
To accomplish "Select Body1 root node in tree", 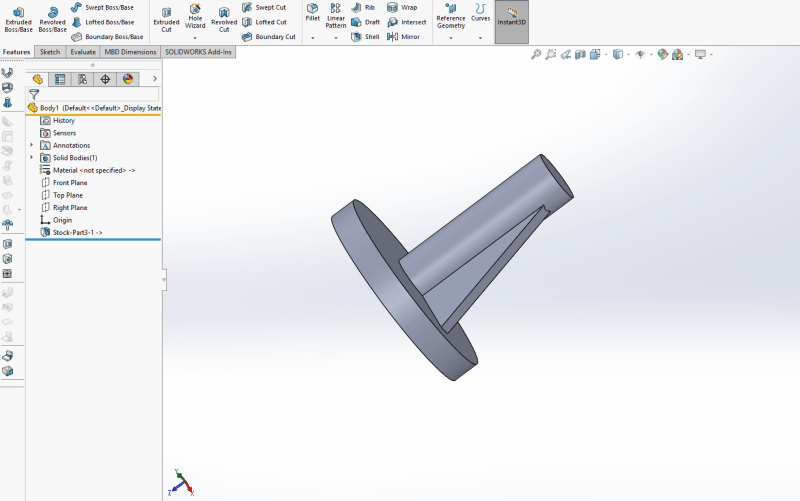I will click(x=94, y=108).
